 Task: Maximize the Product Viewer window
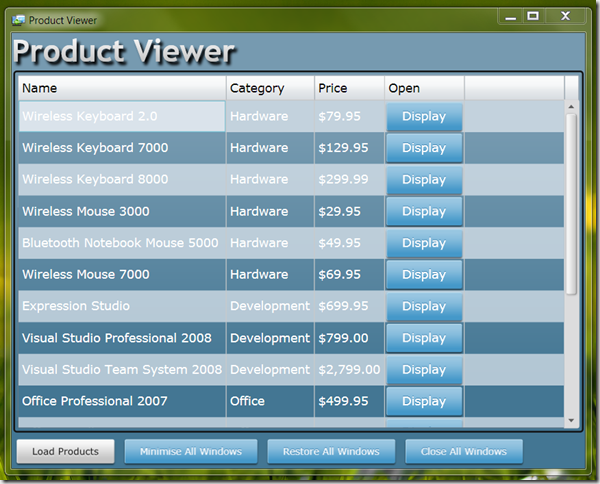[x=533, y=16]
